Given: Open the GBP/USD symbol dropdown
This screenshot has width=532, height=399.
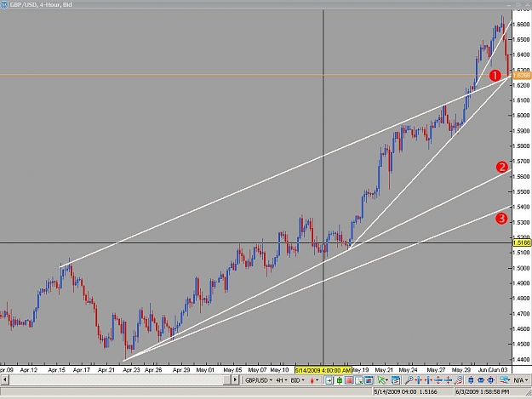Looking at the screenshot, I should [259, 380].
